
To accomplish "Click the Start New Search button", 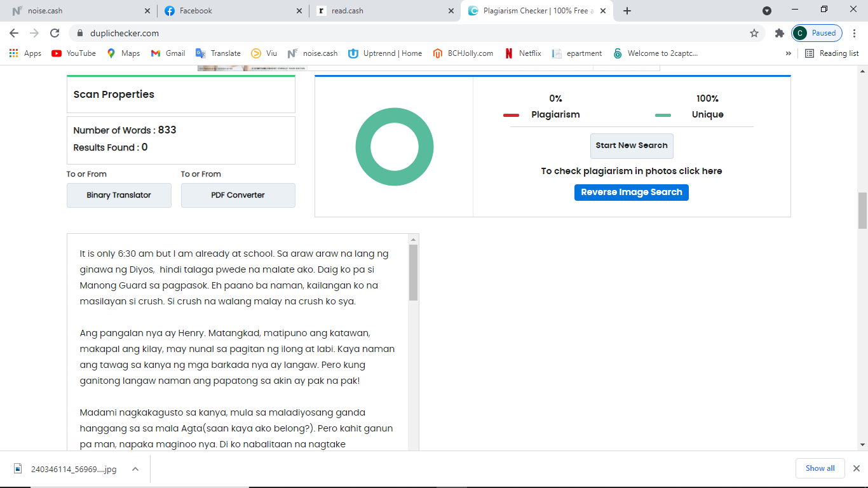I will pos(632,146).
